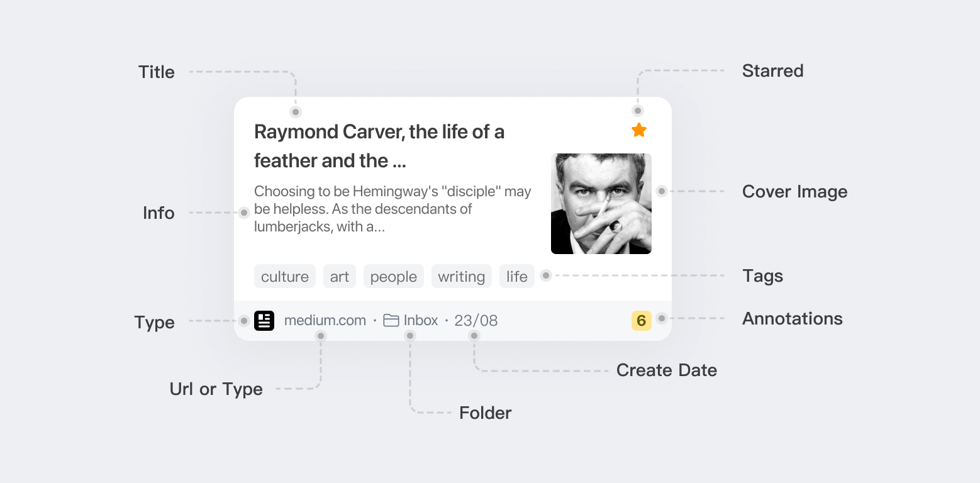Click the Annotations callout label
Screen dimensions: 980x483
coord(793,319)
